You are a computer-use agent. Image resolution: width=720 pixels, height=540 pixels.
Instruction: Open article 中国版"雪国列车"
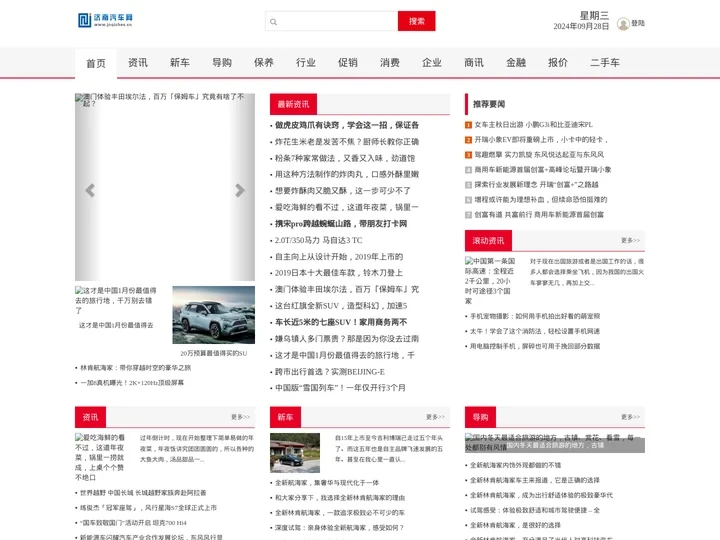340,388
